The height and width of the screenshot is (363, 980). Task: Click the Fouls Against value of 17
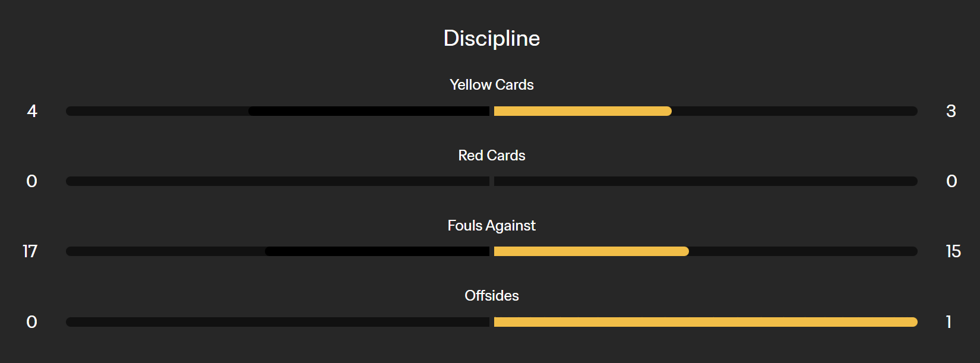coord(30,251)
